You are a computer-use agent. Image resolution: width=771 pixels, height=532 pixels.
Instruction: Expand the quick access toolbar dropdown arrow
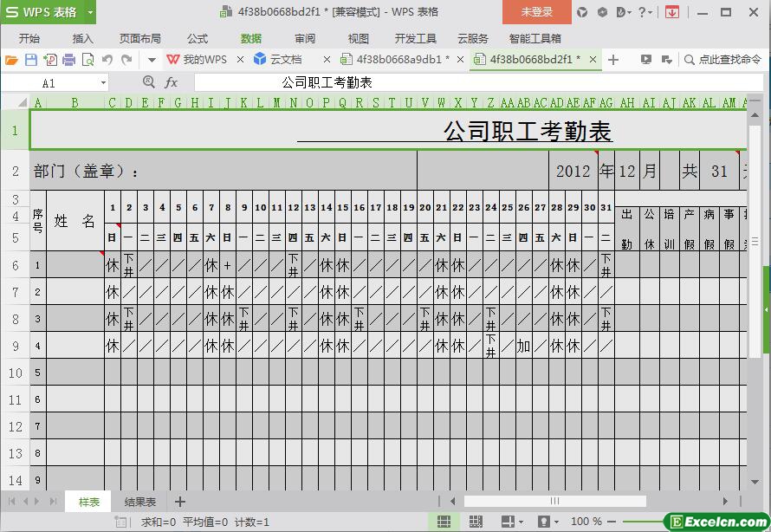pyautogui.click(x=152, y=60)
